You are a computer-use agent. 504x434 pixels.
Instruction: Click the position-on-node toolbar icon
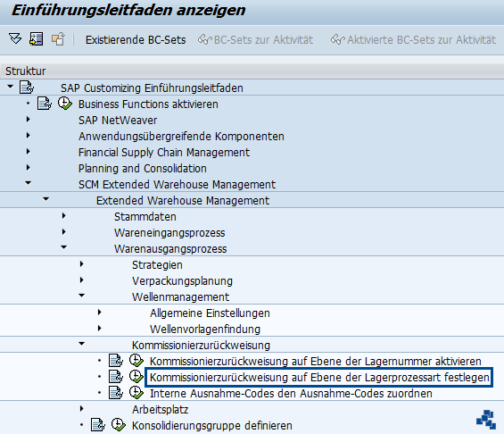(x=36, y=39)
